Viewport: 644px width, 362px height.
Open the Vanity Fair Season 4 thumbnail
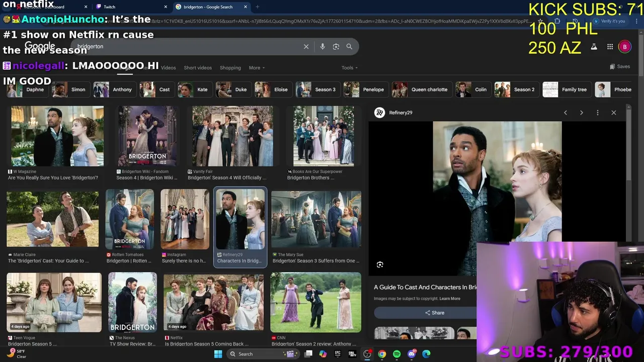click(x=232, y=136)
